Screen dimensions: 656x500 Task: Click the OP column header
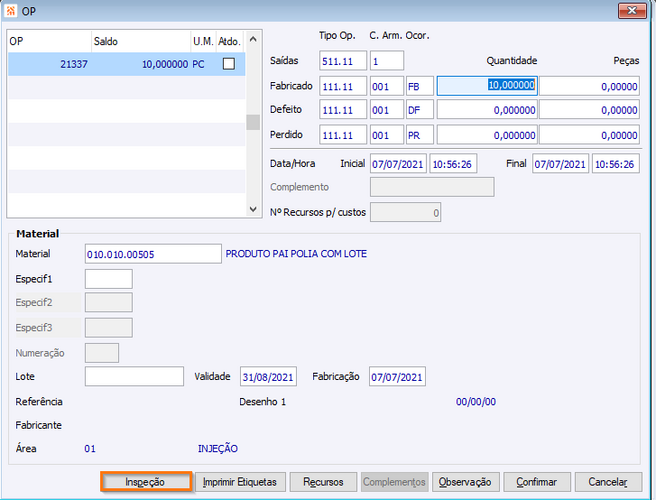(x=49, y=41)
